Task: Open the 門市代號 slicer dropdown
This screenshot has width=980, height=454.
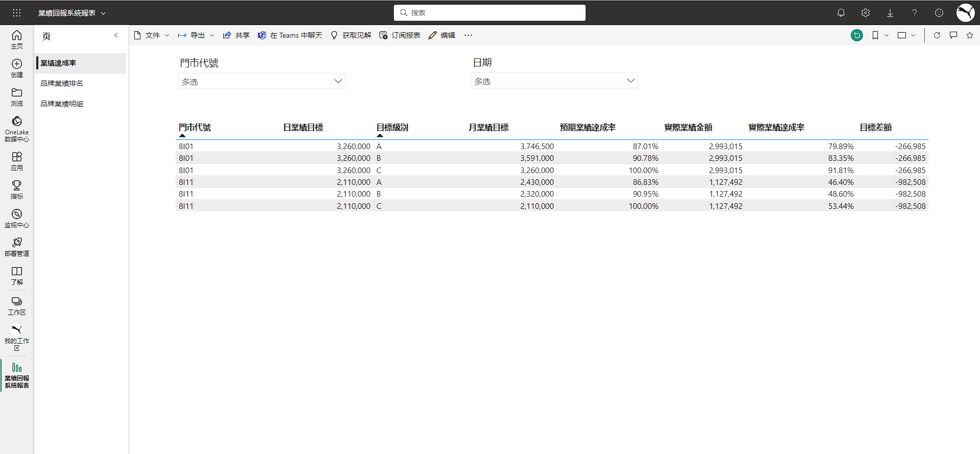Action: [261, 81]
